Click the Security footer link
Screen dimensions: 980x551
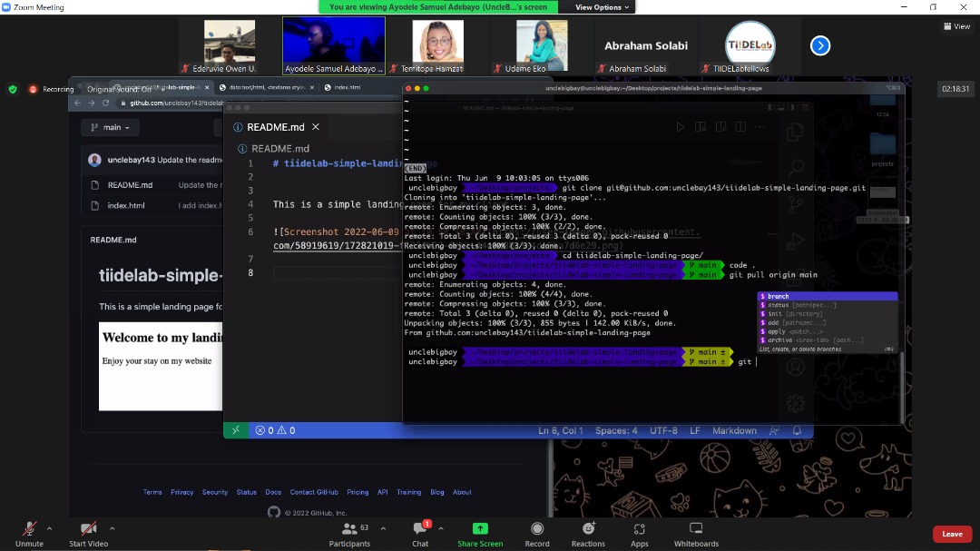point(215,492)
